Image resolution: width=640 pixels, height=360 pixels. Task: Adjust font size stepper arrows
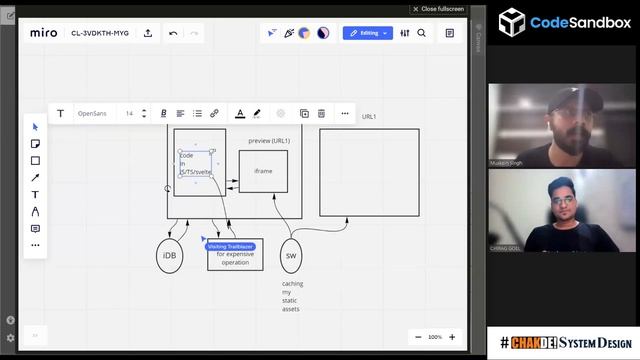point(144,113)
